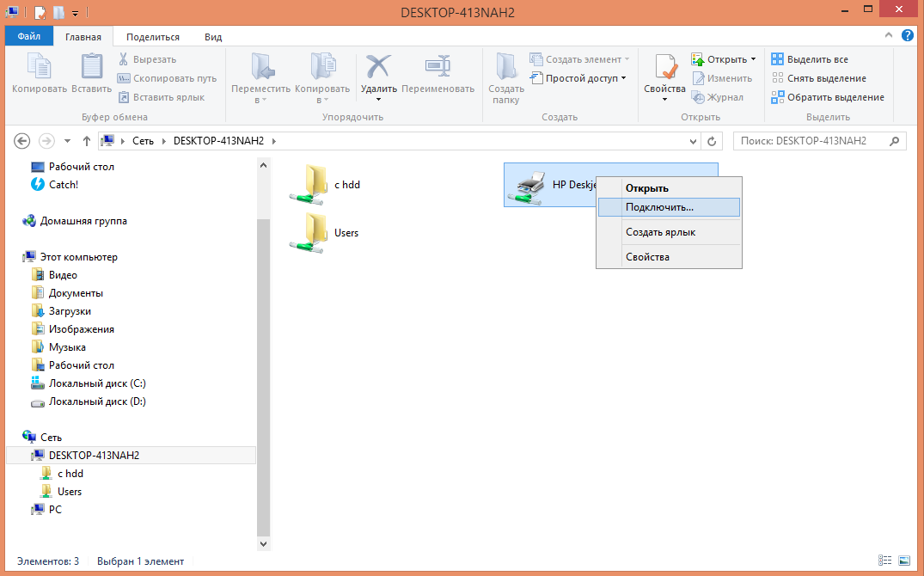Image resolution: width=924 pixels, height=576 pixels.
Task: Open the 'c hdd' shared folder icon
Action: [309, 184]
